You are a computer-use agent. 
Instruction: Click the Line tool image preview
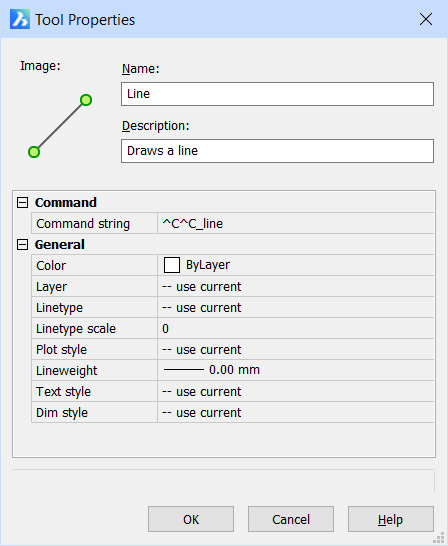point(60,126)
